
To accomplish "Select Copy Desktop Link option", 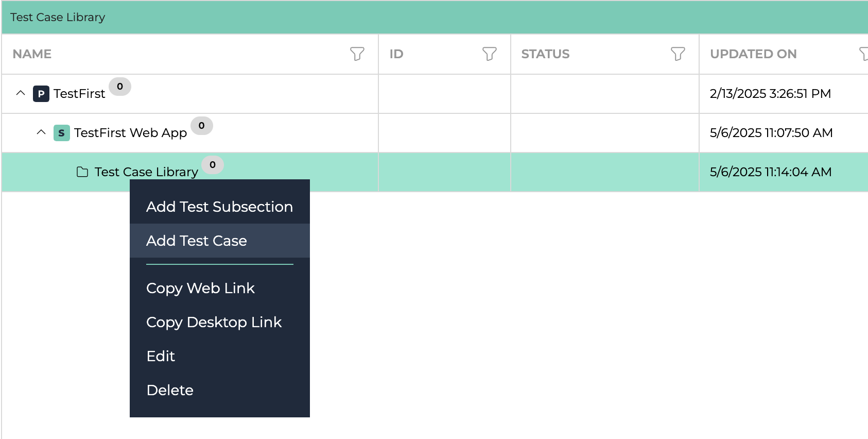I will [214, 322].
